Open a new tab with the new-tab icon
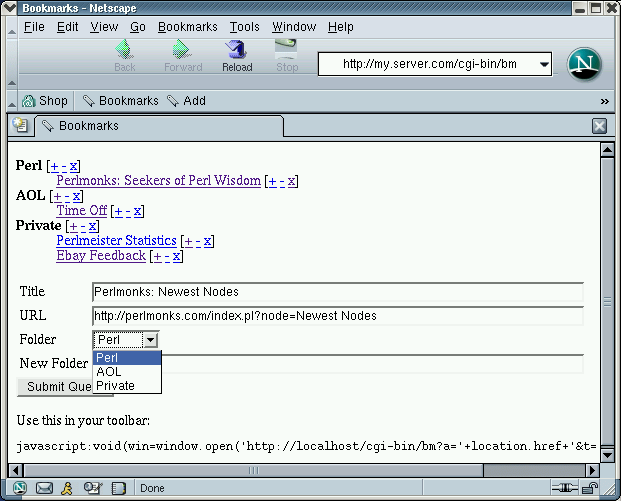The image size is (621, 501). tap(19, 125)
